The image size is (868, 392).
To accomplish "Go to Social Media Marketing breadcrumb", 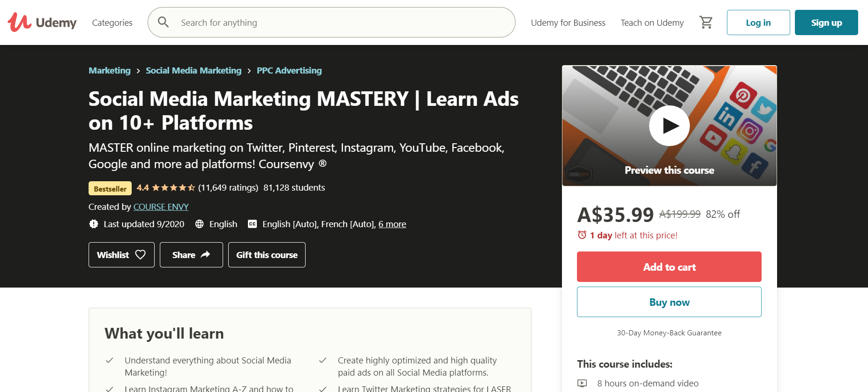I will (193, 70).
